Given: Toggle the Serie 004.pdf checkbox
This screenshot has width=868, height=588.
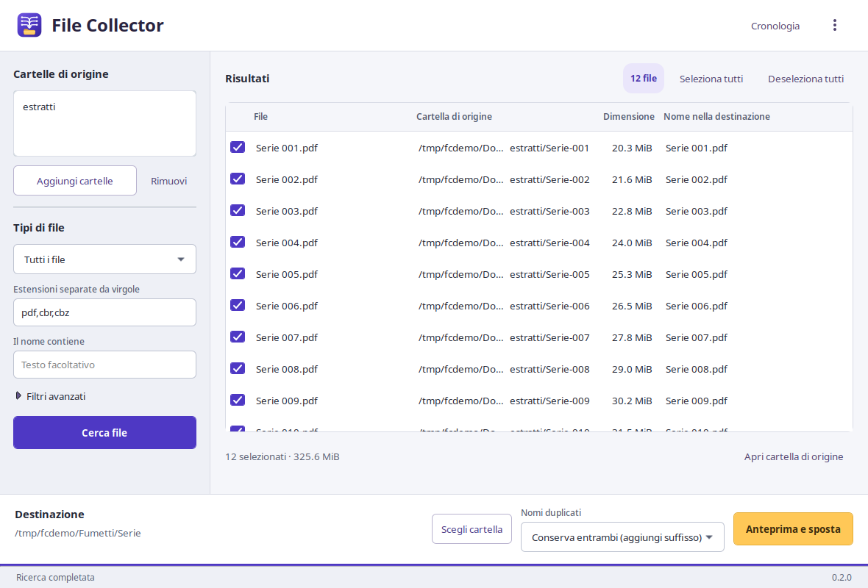Looking at the screenshot, I should [x=238, y=242].
